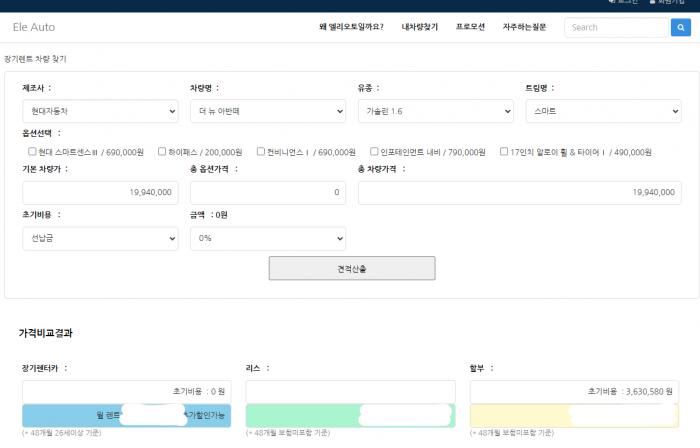Click the green 리스 result bar
Viewport: 700px width, 448px height.
(350, 415)
